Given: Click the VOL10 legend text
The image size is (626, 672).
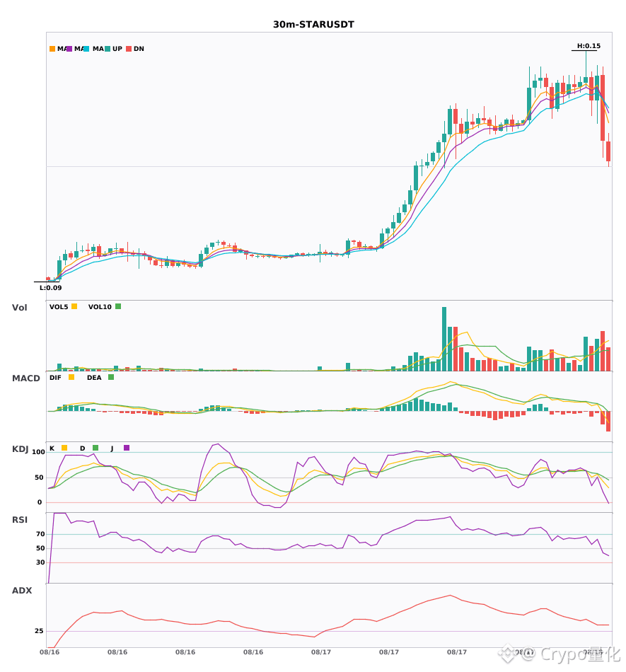Looking at the screenshot, I should point(100,307).
